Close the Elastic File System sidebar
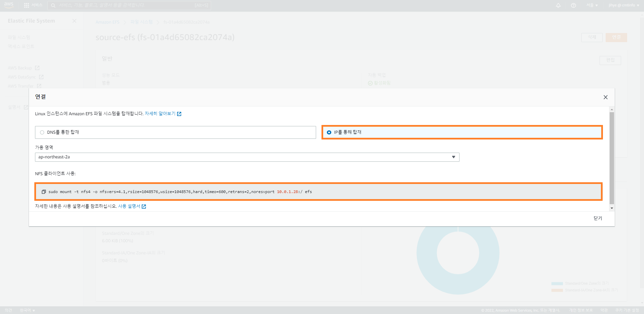The height and width of the screenshot is (314, 644). tap(74, 21)
